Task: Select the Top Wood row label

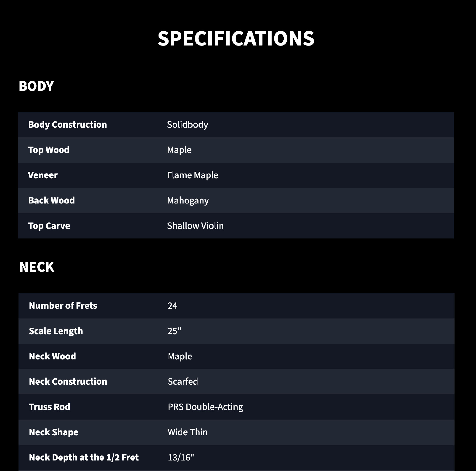Action: (x=49, y=150)
